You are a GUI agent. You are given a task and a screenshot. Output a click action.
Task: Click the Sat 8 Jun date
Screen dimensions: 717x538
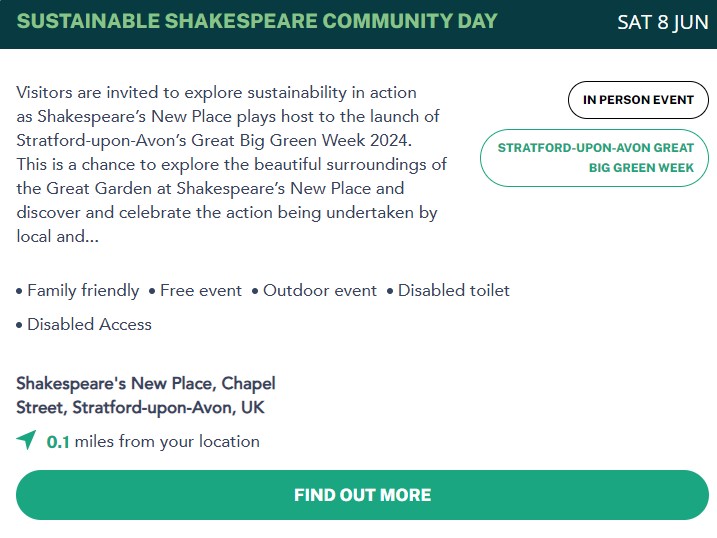[x=663, y=22]
